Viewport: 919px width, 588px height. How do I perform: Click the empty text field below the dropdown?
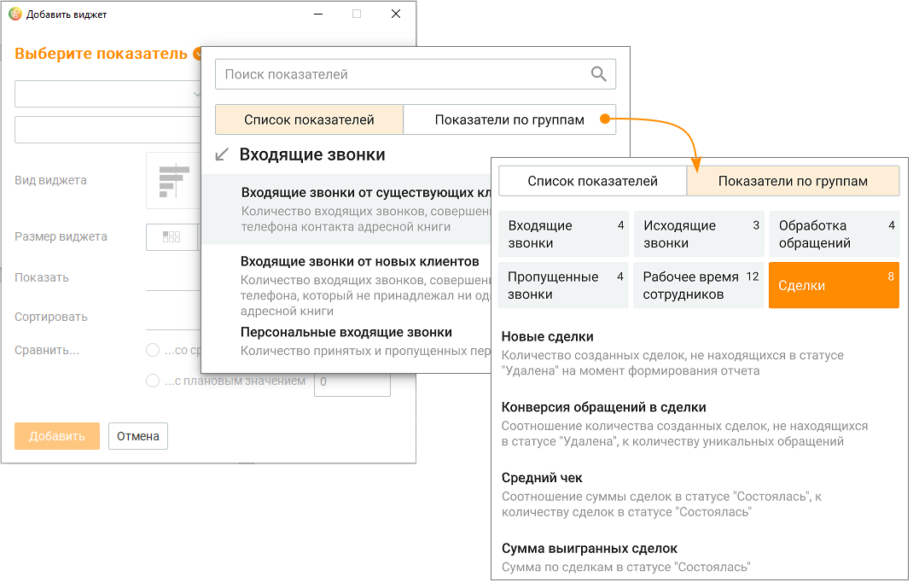108,130
